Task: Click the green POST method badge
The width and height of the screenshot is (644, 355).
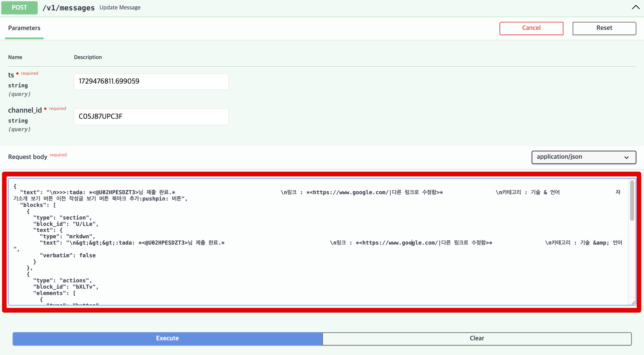Action: pyautogui.click(x=19, y=8)
